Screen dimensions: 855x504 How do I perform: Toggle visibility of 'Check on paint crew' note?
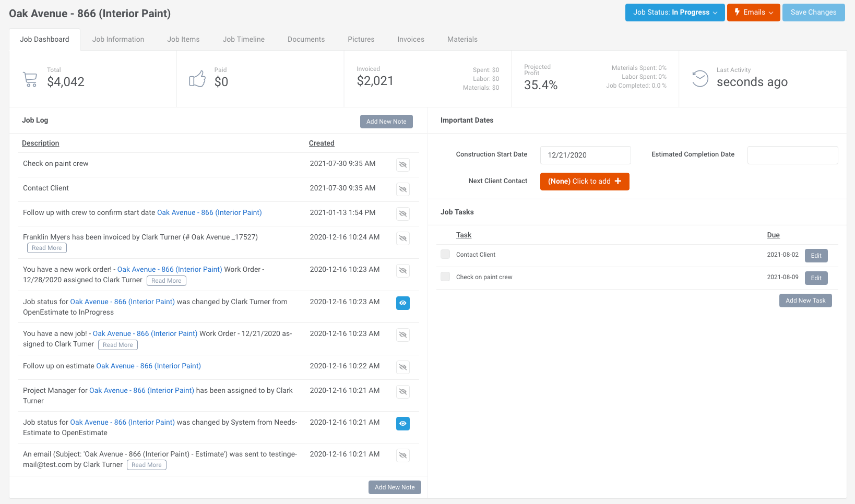point(402,165)
